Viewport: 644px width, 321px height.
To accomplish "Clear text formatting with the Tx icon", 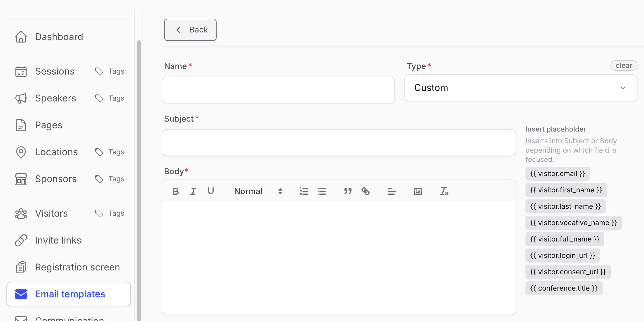I will tap(444, 191).
